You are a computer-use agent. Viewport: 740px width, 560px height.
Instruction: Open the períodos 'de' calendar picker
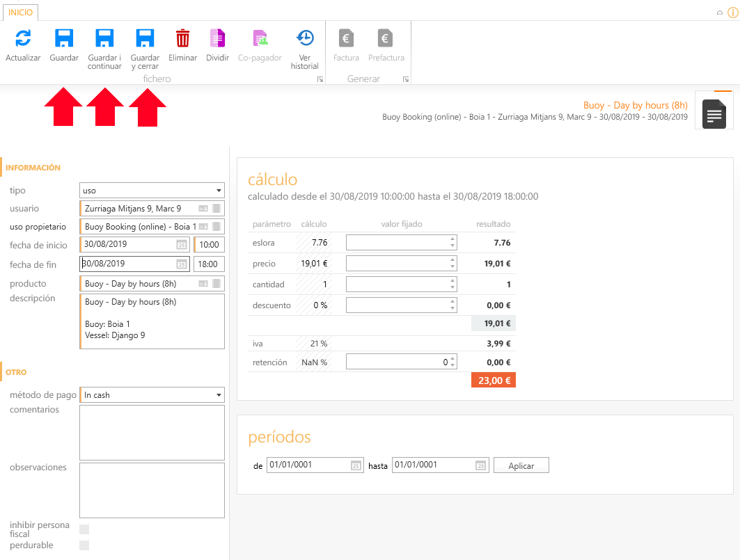(x=356, y=465)
